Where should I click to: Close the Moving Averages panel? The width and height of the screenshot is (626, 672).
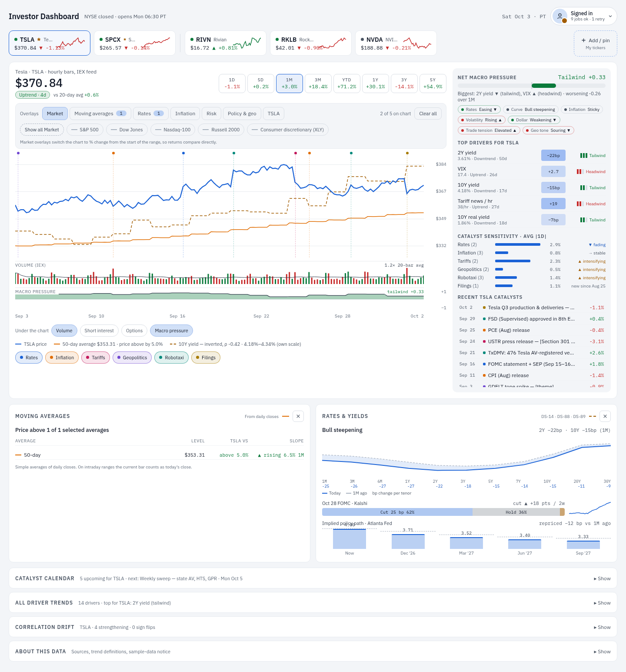[x=298, y=416]
